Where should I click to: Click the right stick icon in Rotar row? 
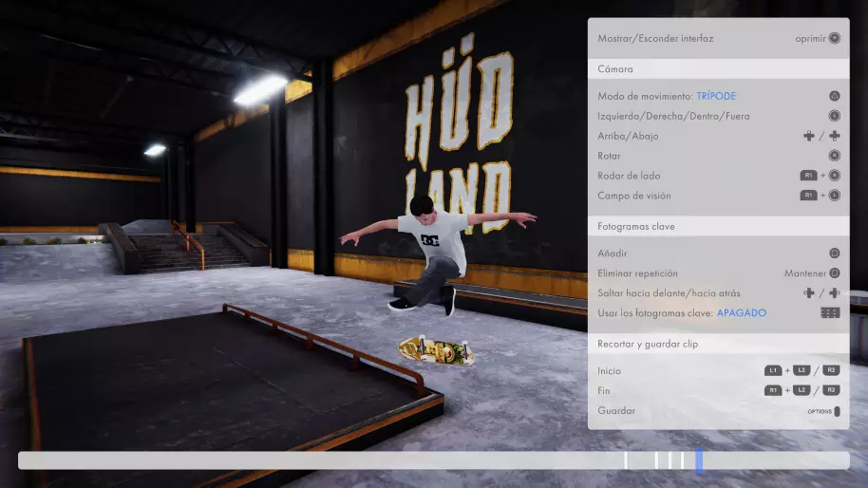[834, 156]
